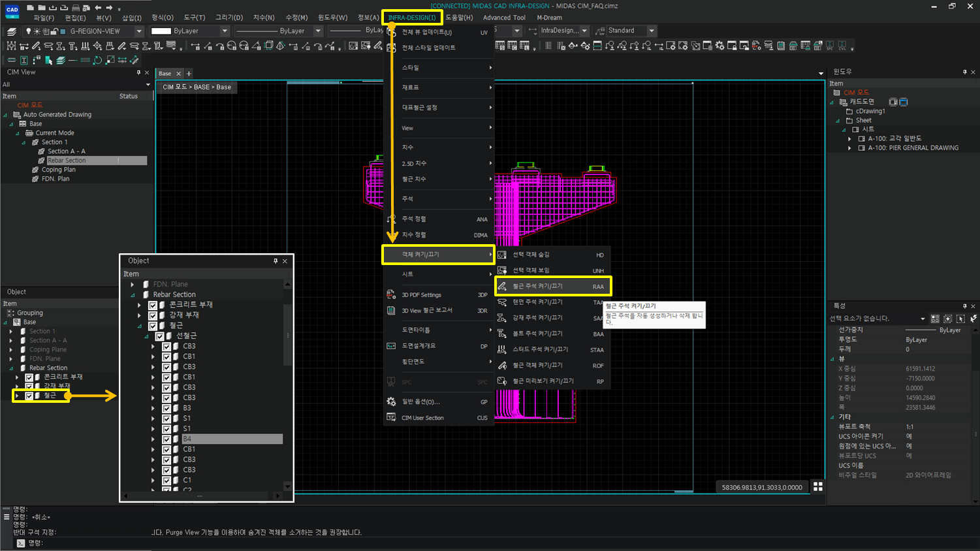This screenshot has height=551, width=980.
Task: Uncheck the 선철근 checkbox in Object panel
Action: tap(159, 336)
